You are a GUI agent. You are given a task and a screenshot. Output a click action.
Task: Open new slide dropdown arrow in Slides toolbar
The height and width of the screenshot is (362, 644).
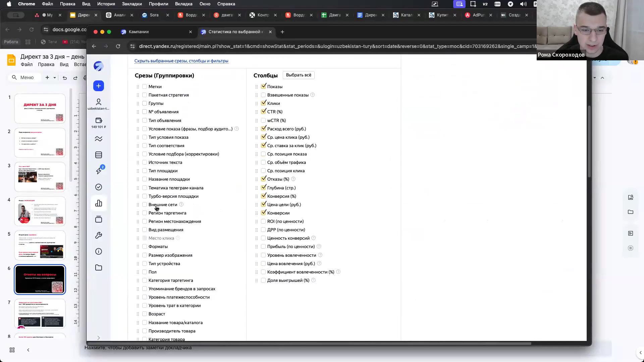pyautogui.click(x=55, y=78)
